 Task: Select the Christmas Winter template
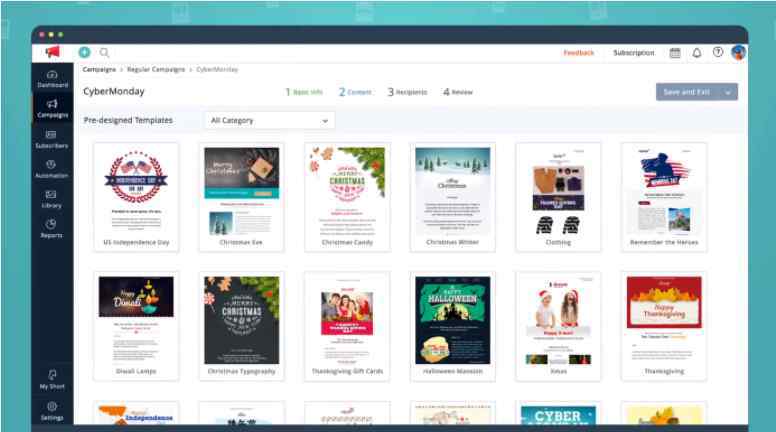pyautogui.click(x=452, y=197)
